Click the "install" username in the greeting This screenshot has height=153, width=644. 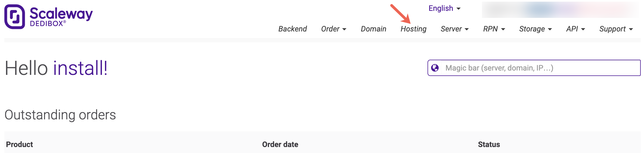(80, 68)
